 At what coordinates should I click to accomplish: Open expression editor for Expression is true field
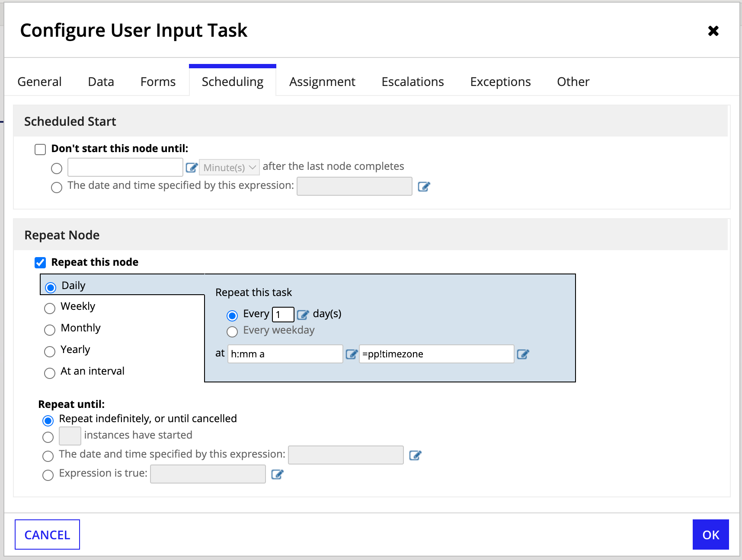[x=277, y=474]
